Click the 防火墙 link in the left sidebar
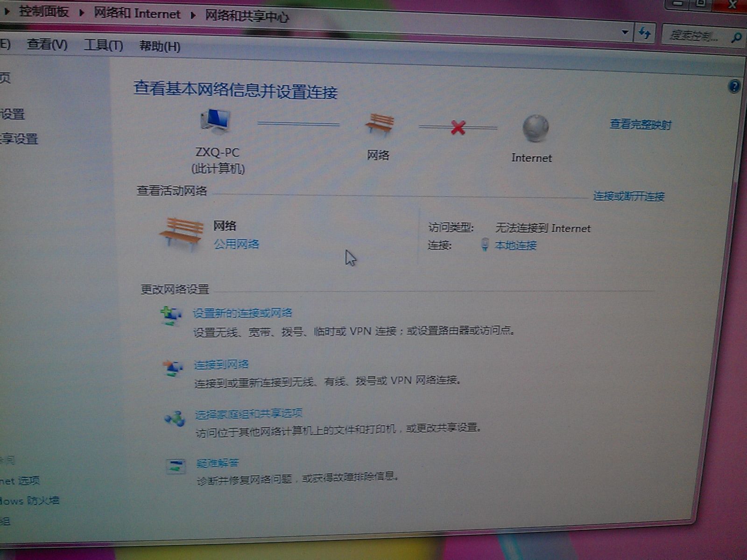Viewport: 747px width, 560px height. pos(29,501)
